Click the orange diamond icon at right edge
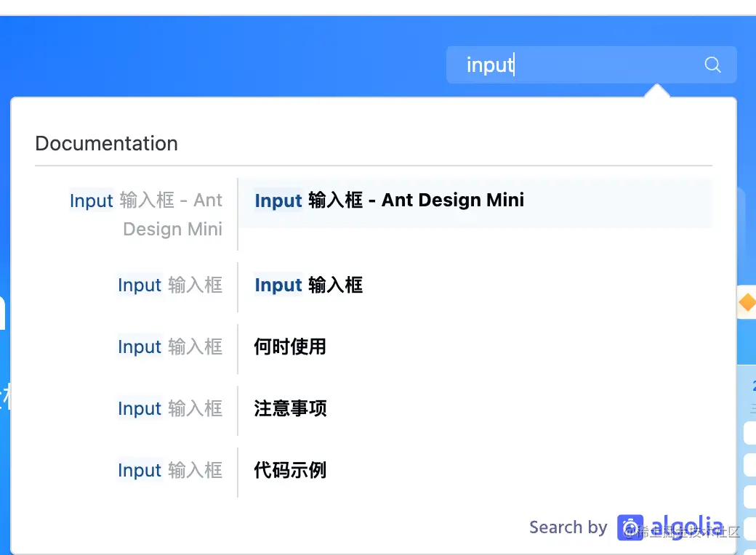The image size is (756, 555). point(747,303)
